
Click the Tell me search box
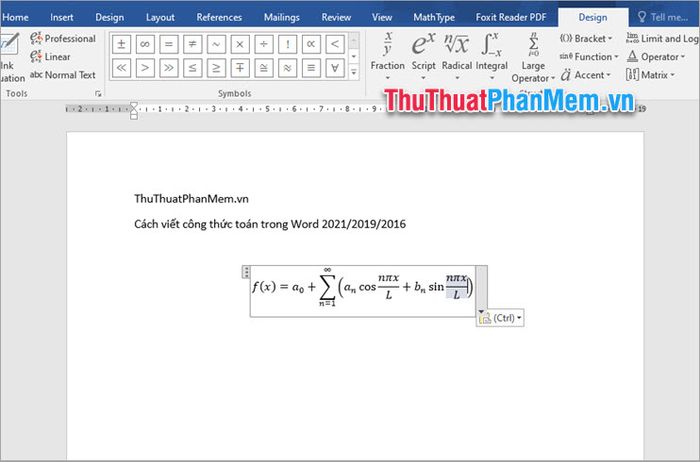pos(663,17)
